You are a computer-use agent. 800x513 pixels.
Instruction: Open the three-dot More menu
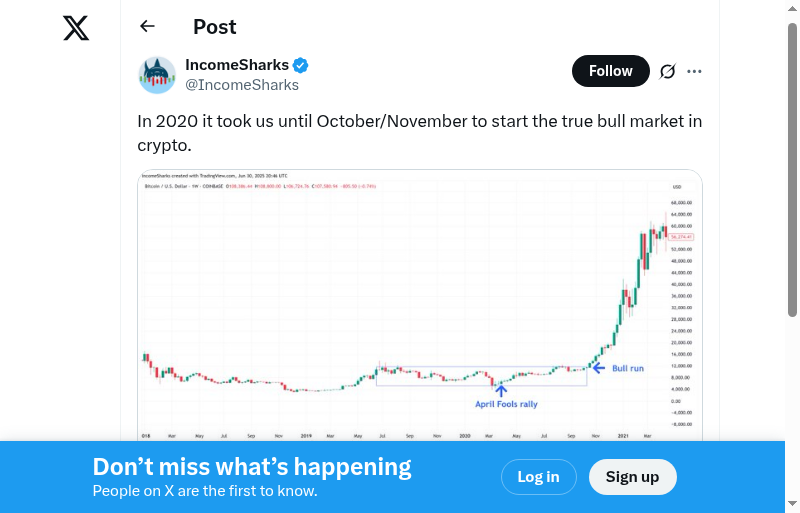(x=695, y=71)
